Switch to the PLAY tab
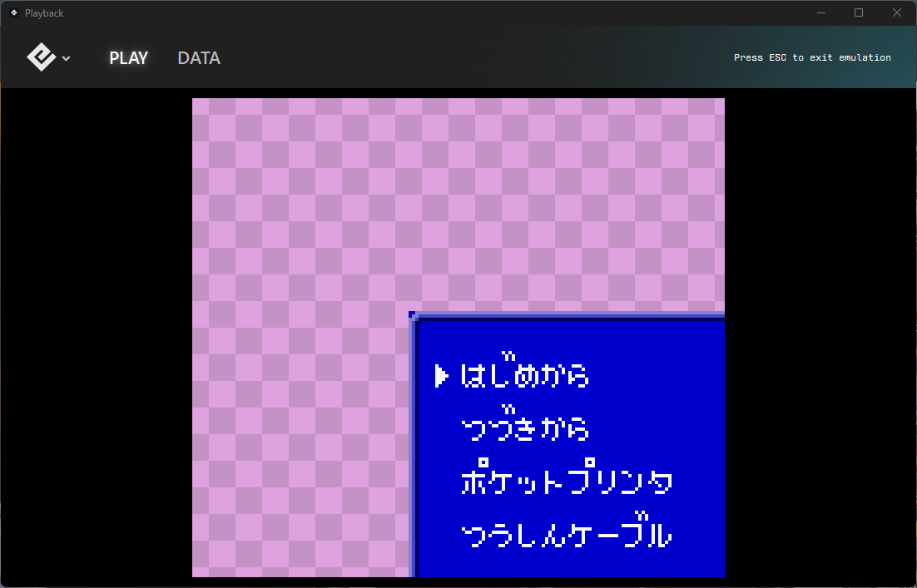Screen dimensions: 917x588 (128, 58)
